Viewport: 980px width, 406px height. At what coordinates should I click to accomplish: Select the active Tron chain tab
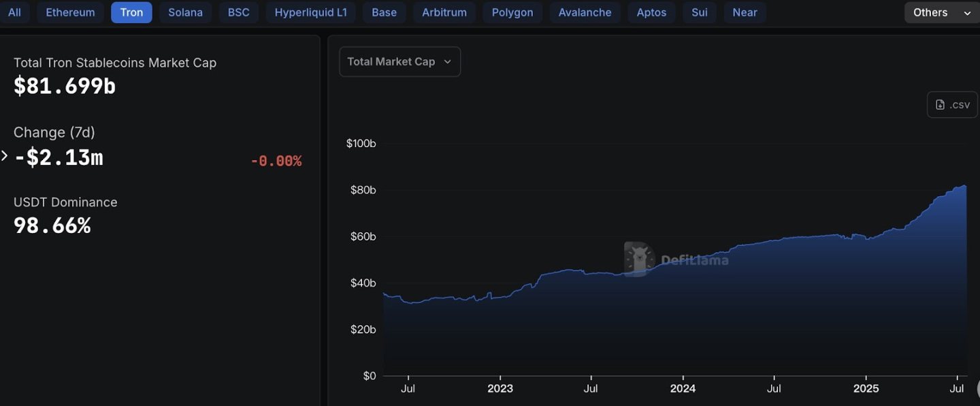click(131, 12)
